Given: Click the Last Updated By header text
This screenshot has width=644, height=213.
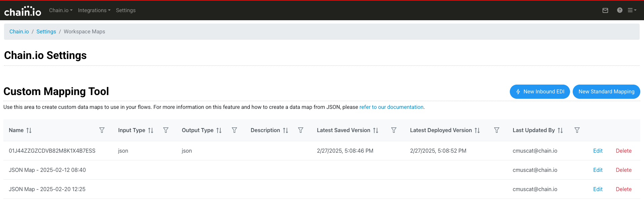Looking at the screenshot, I should pyautogui.click(x=534, y=130).
